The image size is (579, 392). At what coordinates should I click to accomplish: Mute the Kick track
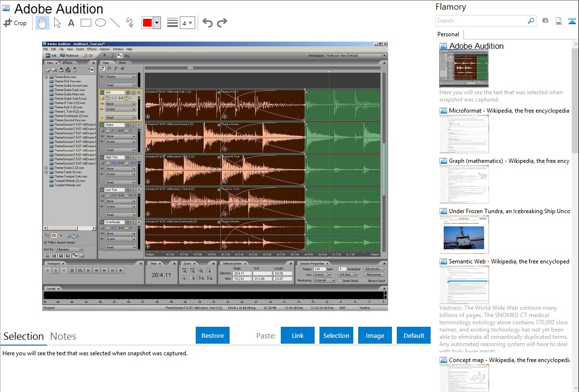[x=128, y=92]
